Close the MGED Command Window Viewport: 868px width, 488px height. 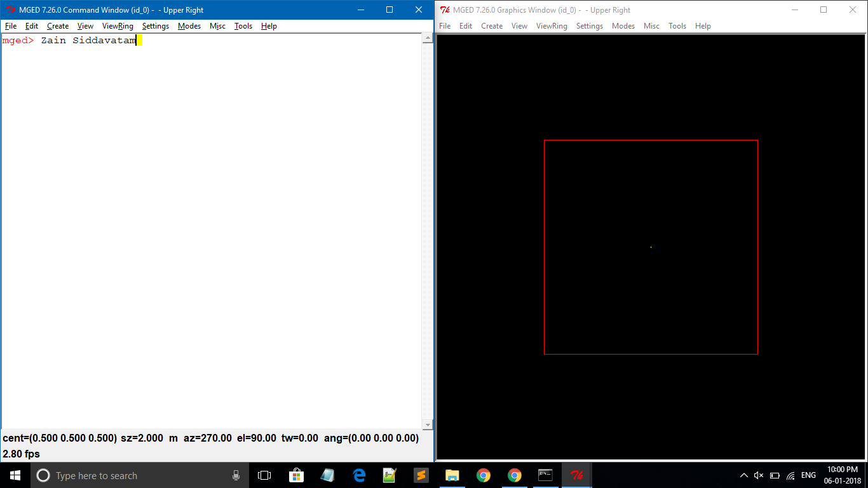coord(419,10)
